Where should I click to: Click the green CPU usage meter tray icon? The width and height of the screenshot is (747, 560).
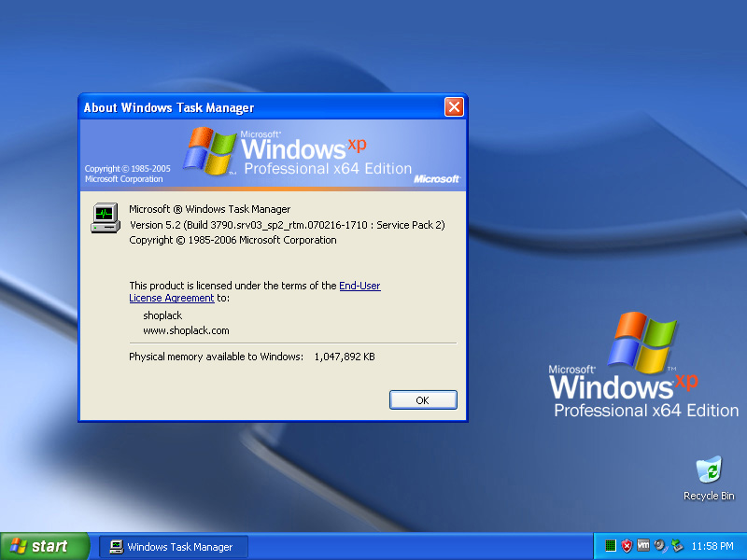click(611, 546)
